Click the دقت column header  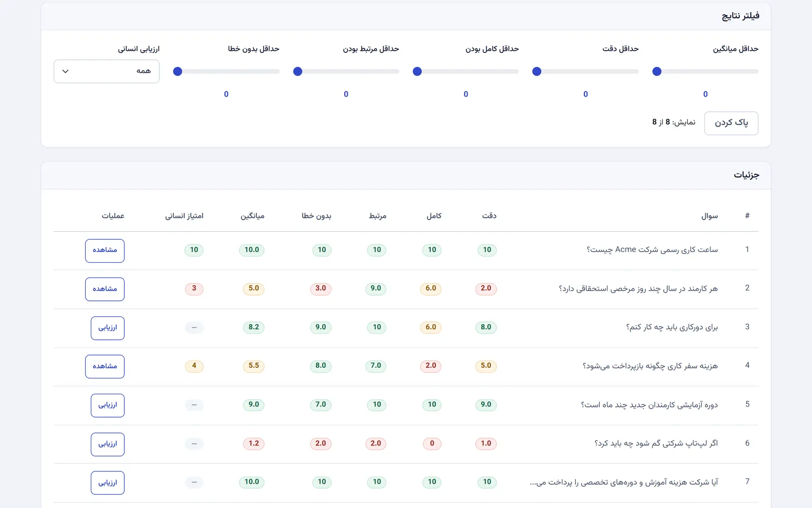pos(489,216)
